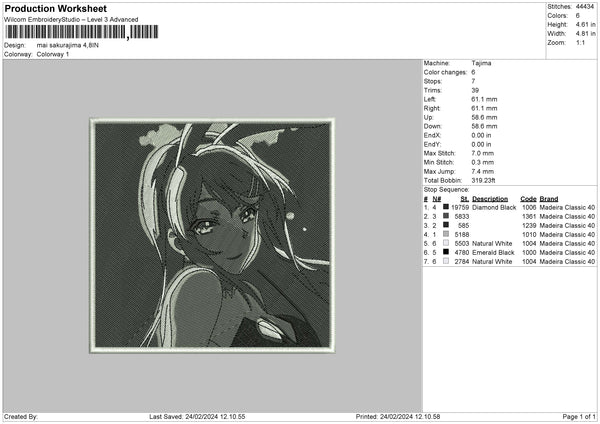Click the 'Page 1 of 1' footer text
The height and width of the screenshot is (424, 600).
579,416
